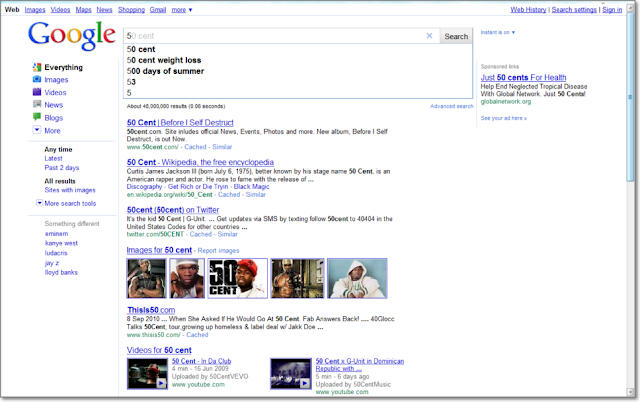The height and width of the screenshot is (402, 640).
Task: Open the white hoodie image thumbnail
Action: click(x=357, y=278)
